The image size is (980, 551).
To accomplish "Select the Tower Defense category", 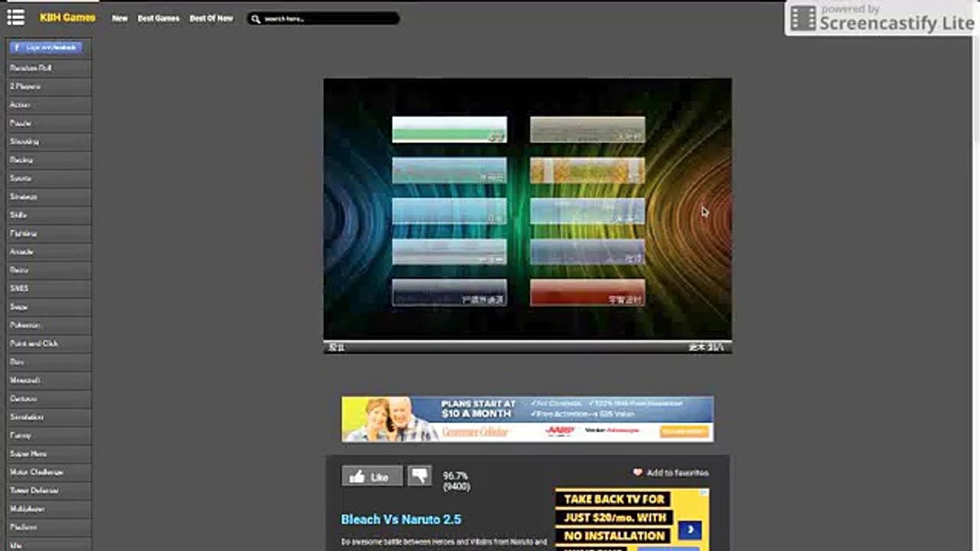I will pyautogui.click(x=48, y=491).
